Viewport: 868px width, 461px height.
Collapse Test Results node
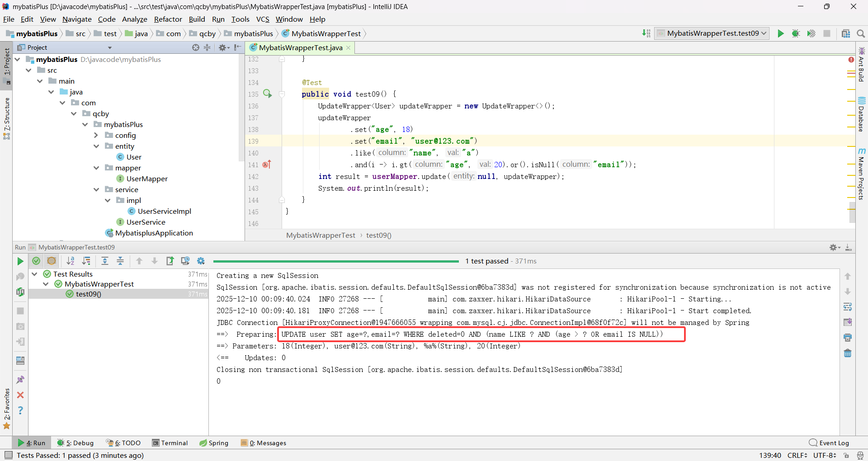pyautogui.click(x=34, y=274)
